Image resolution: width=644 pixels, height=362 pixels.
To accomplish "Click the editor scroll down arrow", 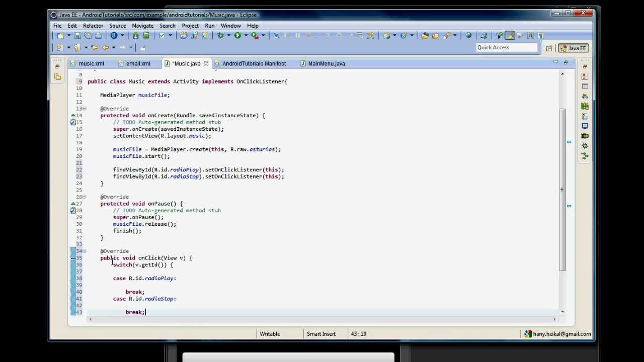I will 562,312.
